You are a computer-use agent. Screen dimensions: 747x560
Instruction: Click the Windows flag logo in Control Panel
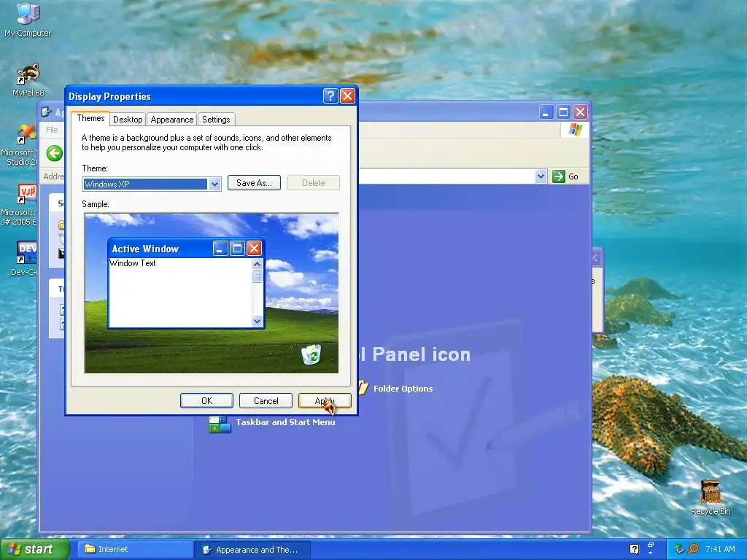[575, 130]
